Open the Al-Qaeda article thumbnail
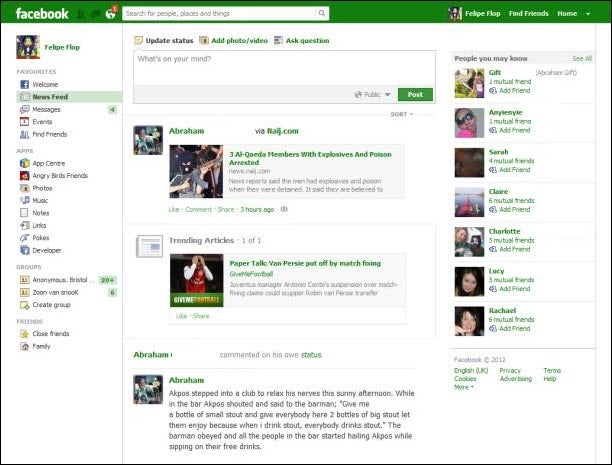 point(196,171)
